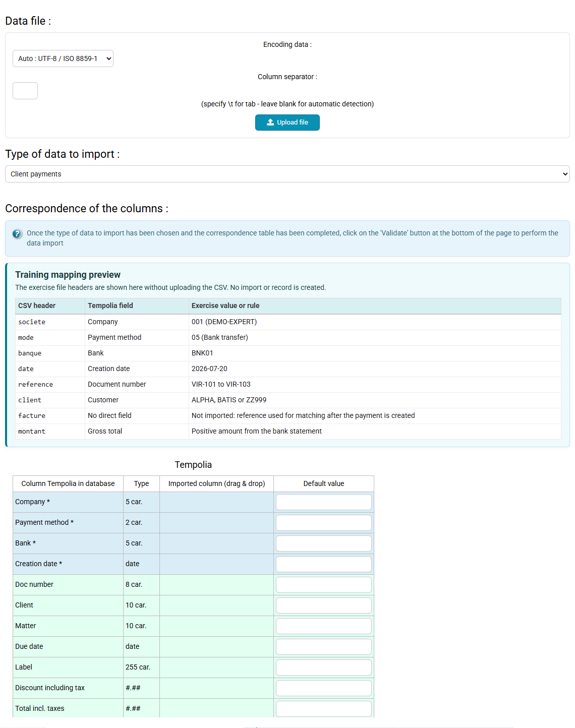The height and width of the screenshot is (728, 575).
Task: Click the Payment method default value field
Action: point(324,523)
